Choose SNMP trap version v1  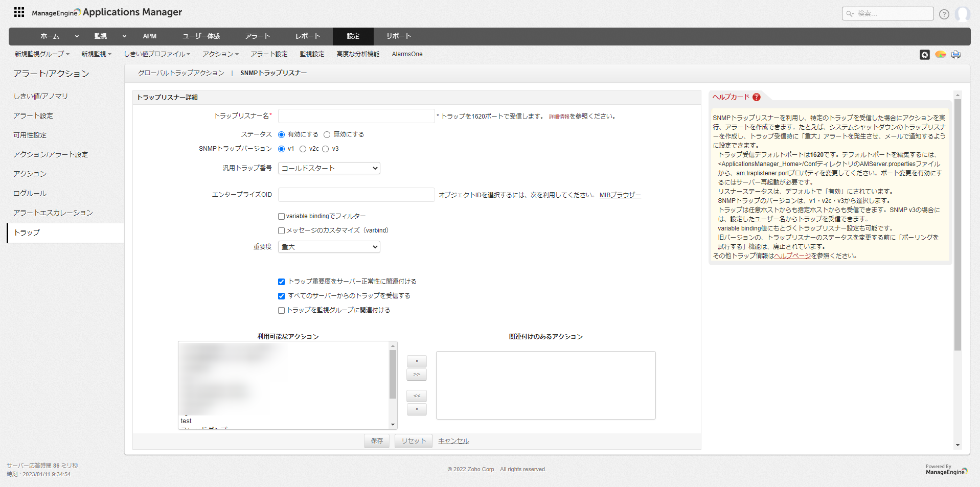tap(281, 149)
